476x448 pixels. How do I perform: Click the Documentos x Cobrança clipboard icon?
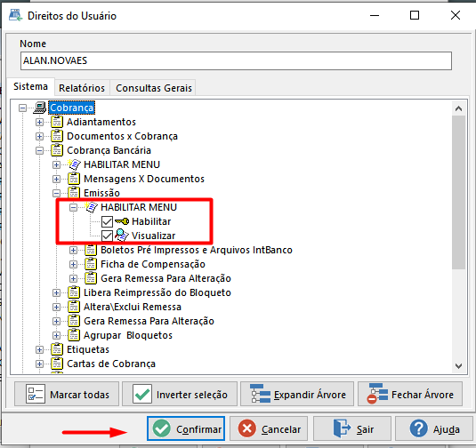tap(57, 136)
